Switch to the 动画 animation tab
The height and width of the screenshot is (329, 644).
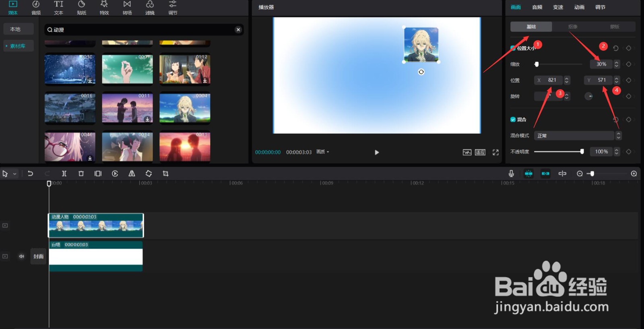579,7
